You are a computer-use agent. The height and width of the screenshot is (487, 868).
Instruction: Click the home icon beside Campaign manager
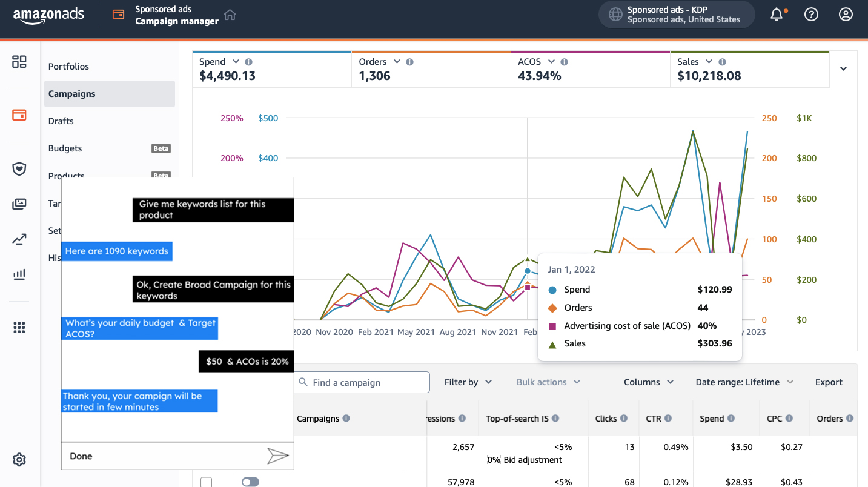coord(230,15)
